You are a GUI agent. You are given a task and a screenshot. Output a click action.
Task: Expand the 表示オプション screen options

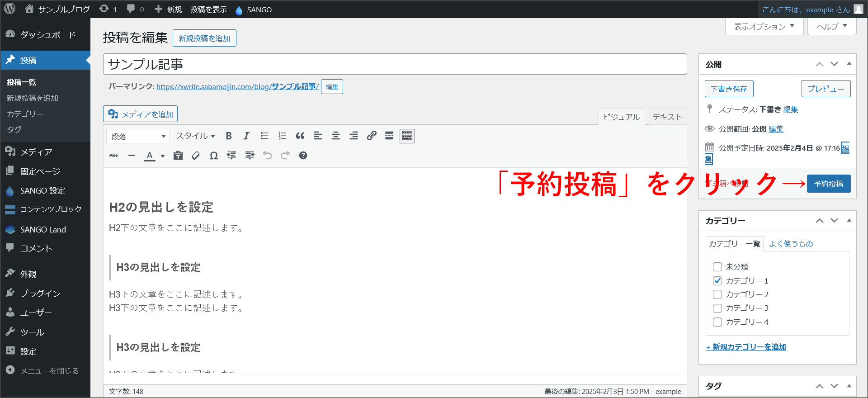click(x=764, y=27)
